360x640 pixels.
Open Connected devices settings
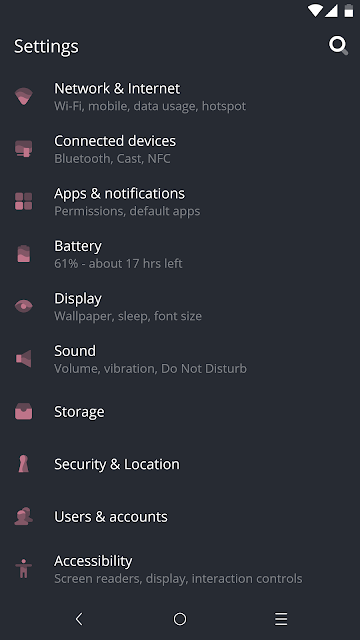(x=180, y=149)
